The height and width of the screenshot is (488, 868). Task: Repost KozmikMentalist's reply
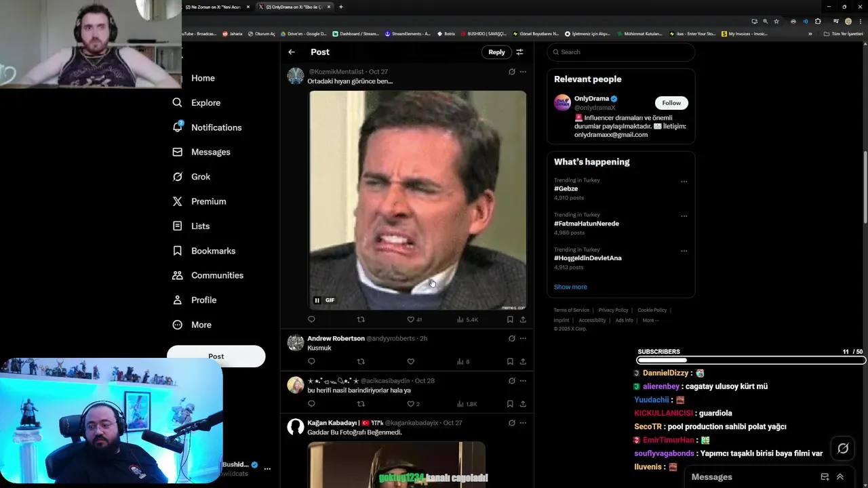361,319
